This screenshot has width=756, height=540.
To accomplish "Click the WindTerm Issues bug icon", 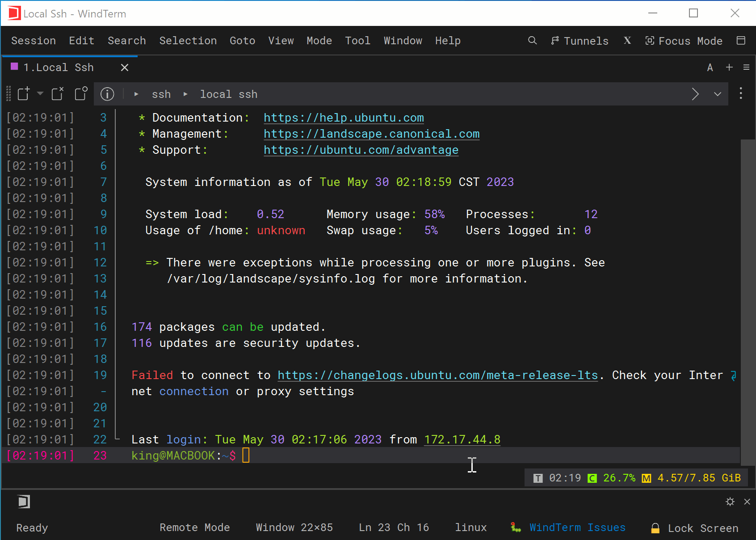I will pyautogui.click(x=516, y=527).
